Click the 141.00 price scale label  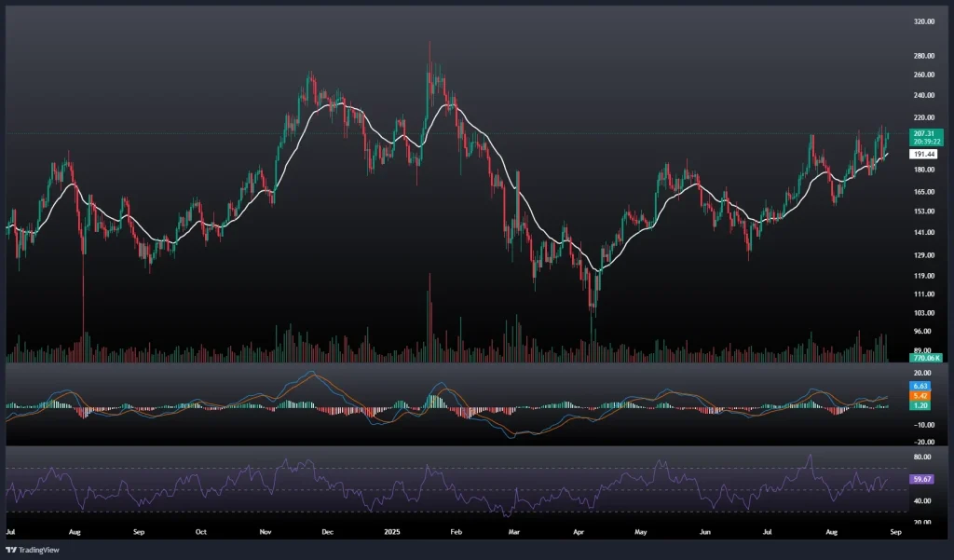coord(924,233)
